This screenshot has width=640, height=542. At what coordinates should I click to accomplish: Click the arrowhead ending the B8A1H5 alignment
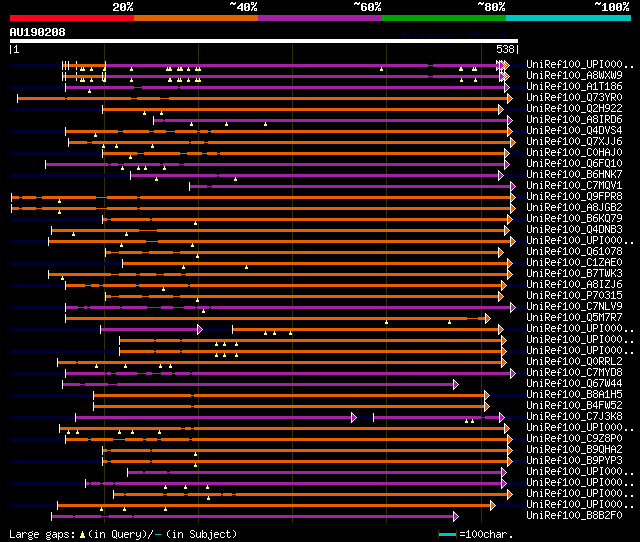click(x=487, y=395)
